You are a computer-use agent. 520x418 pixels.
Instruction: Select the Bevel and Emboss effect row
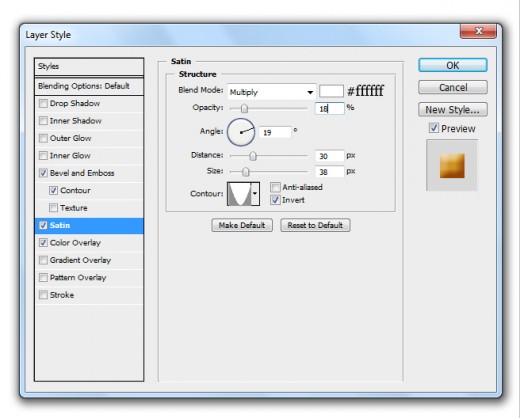point(89,173)
